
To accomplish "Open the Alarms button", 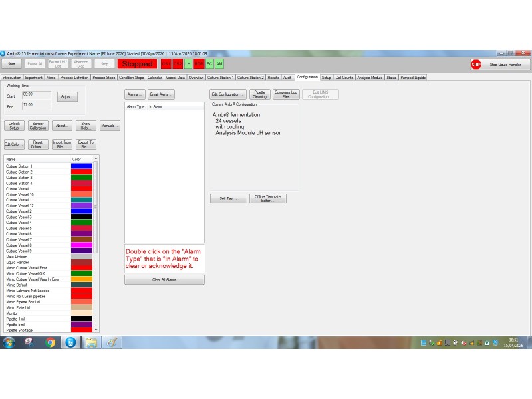I will [x=135, y=94].
